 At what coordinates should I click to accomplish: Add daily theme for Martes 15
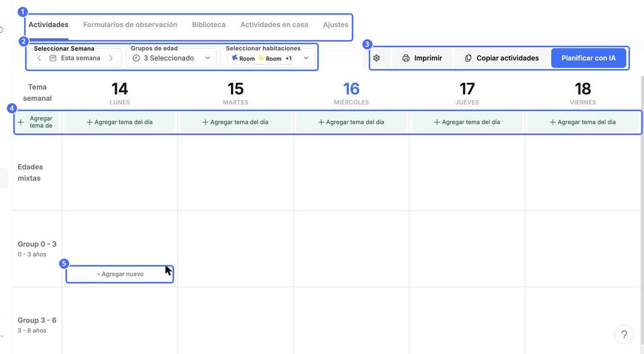tap(236, 122)
